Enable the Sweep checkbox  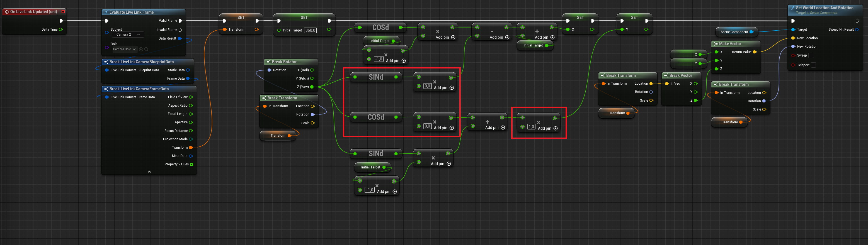point(811,55)
